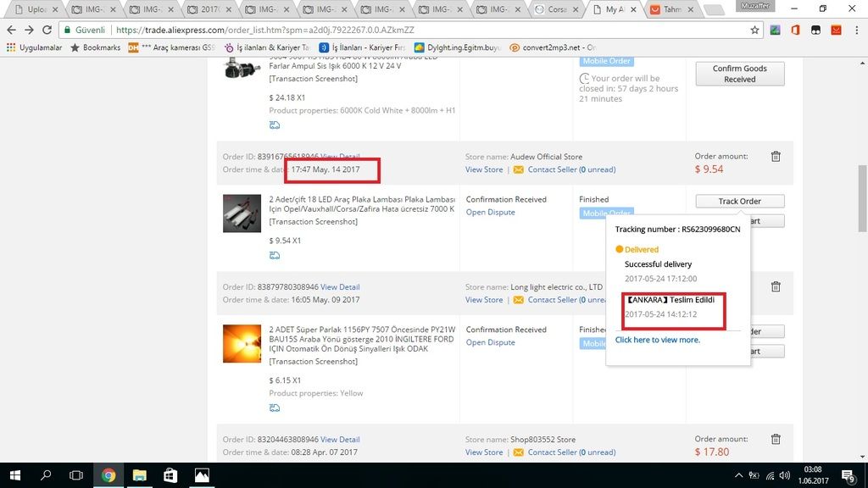868x488 pixels.
Task: Open the İş ilanları & Kariyer bookmark
Action: click(x=267, y=47)
